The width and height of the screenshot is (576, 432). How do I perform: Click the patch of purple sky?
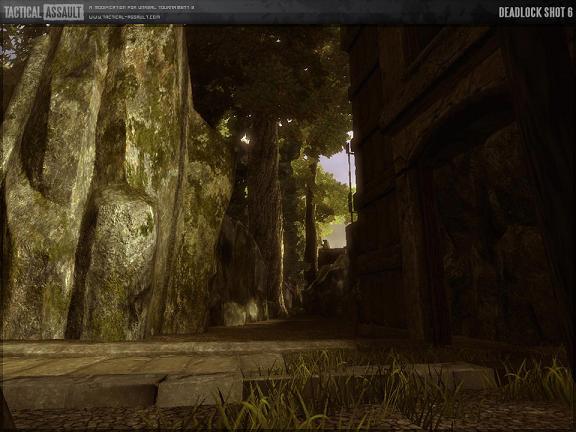[336, 167]
